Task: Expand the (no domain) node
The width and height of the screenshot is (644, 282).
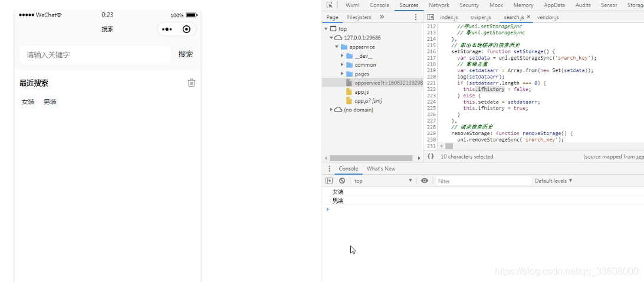Action: coord(331,110)
